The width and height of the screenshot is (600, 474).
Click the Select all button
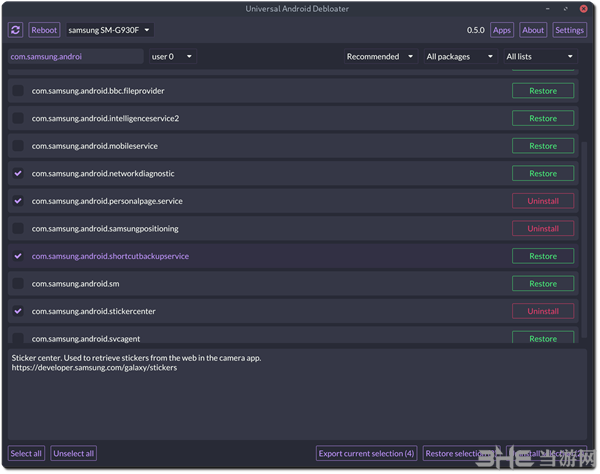(26, 453)
